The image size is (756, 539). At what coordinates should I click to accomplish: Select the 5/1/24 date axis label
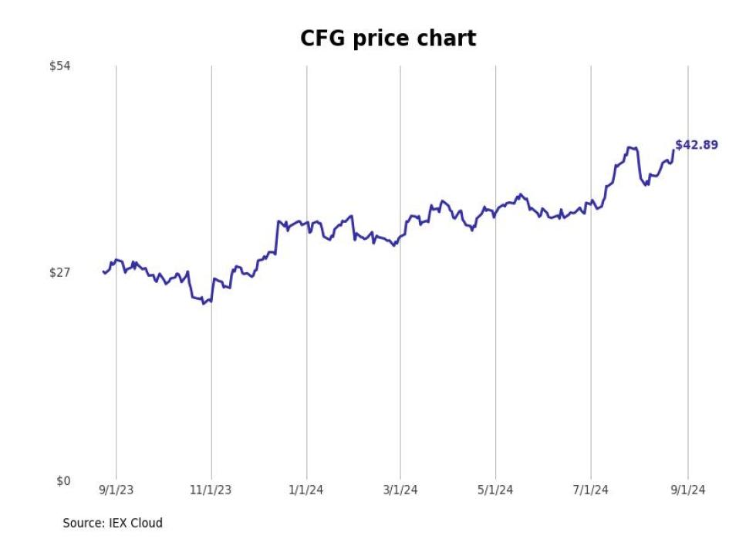[x=495, y=490]
